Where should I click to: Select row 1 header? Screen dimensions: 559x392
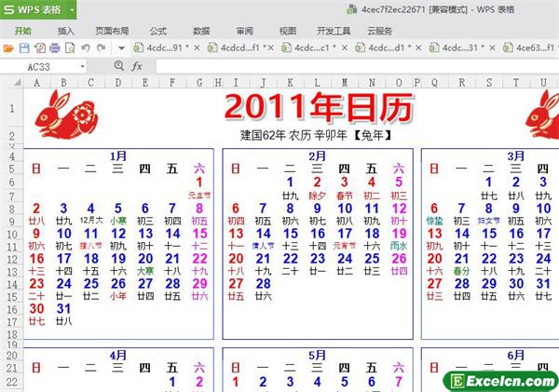(11, 109)
